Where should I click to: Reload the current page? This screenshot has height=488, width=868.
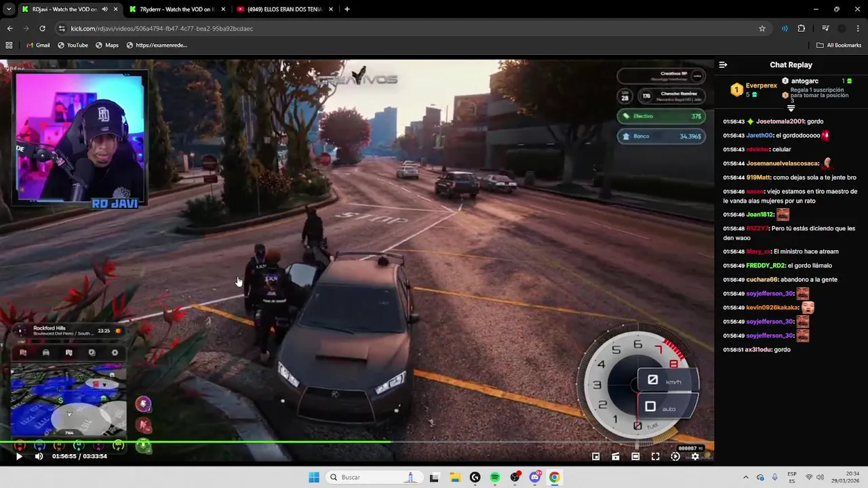42,28
